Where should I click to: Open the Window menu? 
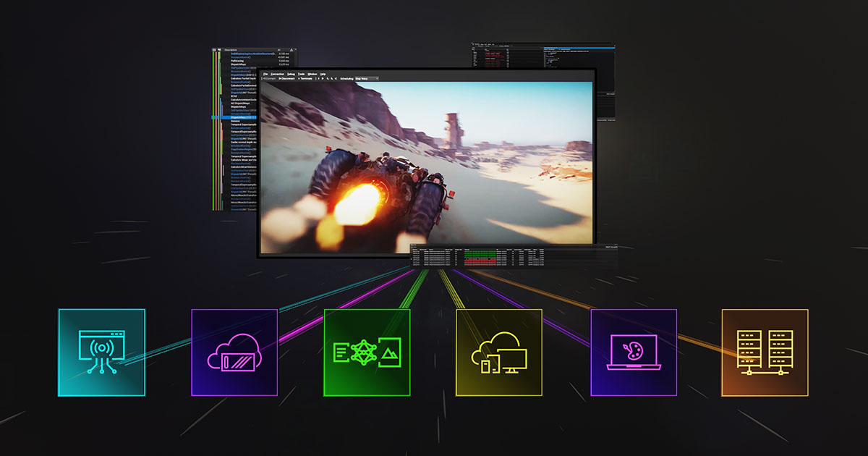[312, 74]
